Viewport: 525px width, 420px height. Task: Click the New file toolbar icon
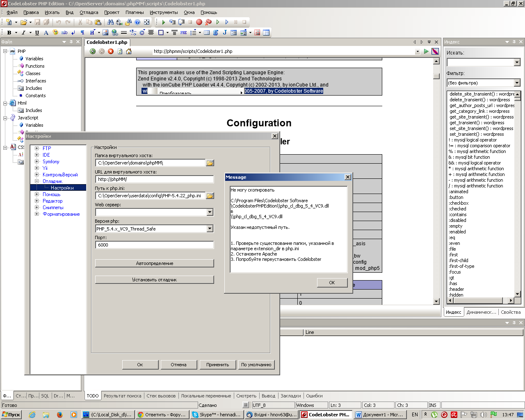pyautogui.click(x=9, y=22)
